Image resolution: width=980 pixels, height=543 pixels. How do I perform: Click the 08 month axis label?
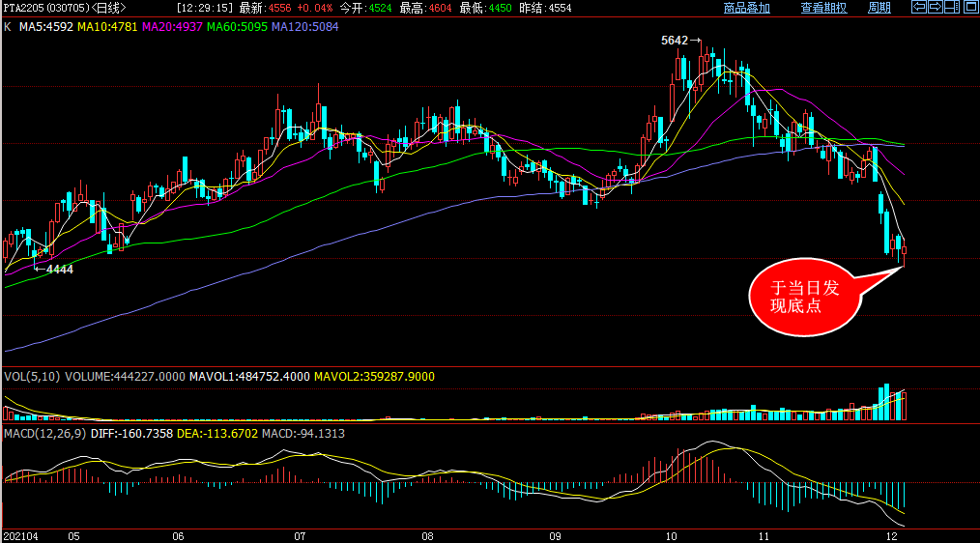pyautogui.click(x=427, y=537)
